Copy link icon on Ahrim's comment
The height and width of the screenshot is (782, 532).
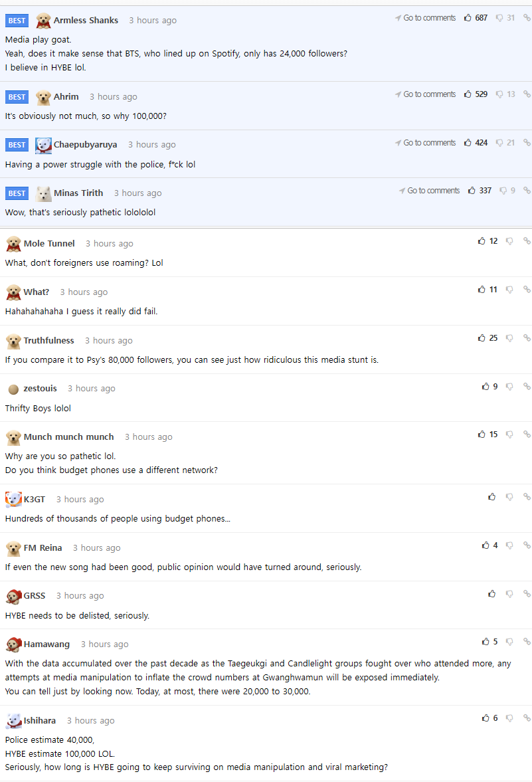527,94
